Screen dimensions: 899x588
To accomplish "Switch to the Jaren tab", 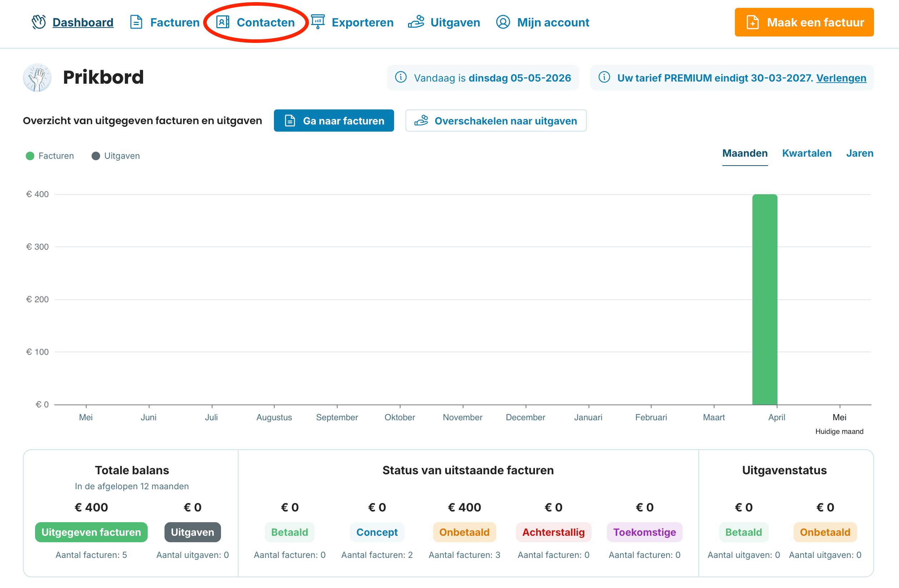I will (859, 153).
